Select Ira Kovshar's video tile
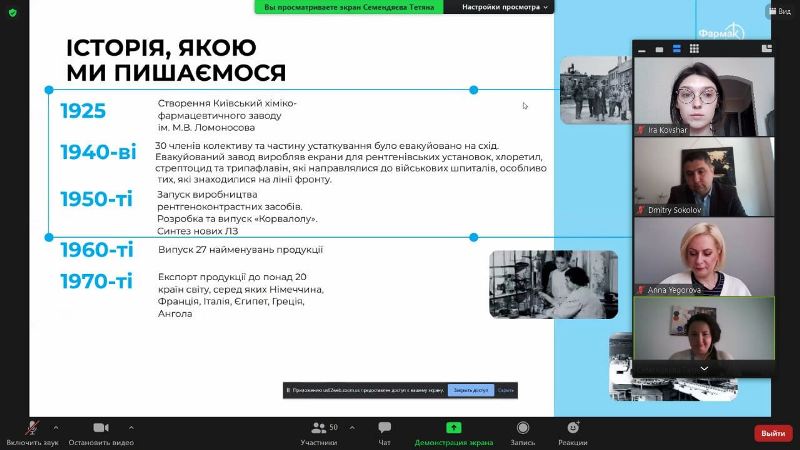This screenshot has height=450, width=800. tap(704, 96)
